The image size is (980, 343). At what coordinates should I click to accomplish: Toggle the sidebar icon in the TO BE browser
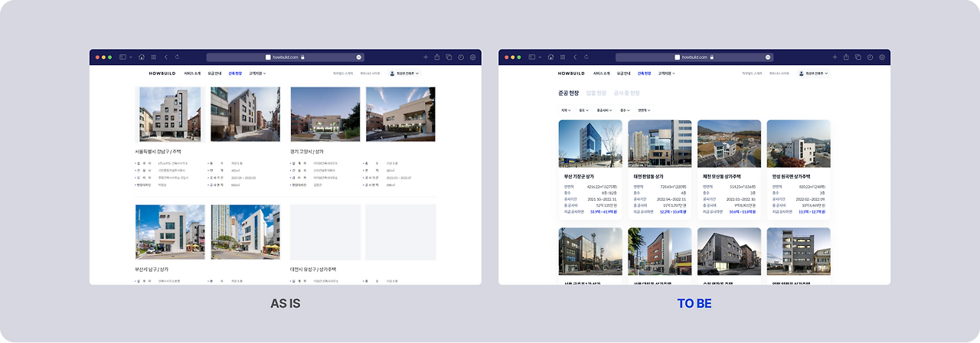(531, 57)
